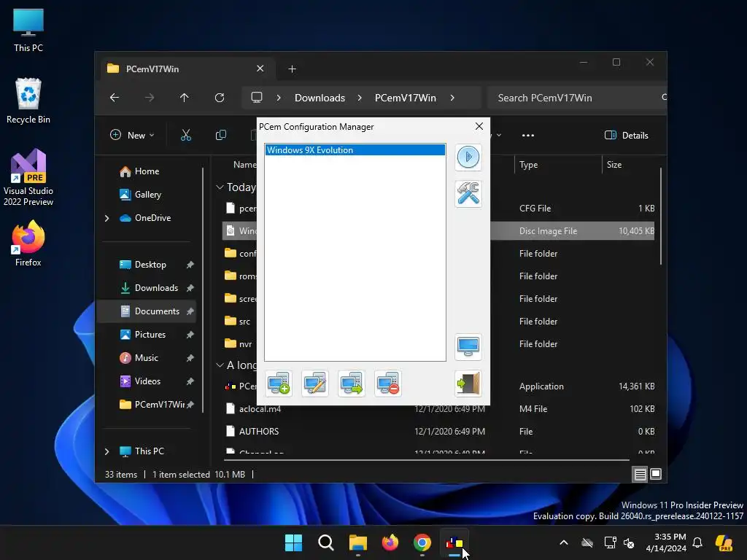
Task: Expand the This PC tree node
Action: 107,451
